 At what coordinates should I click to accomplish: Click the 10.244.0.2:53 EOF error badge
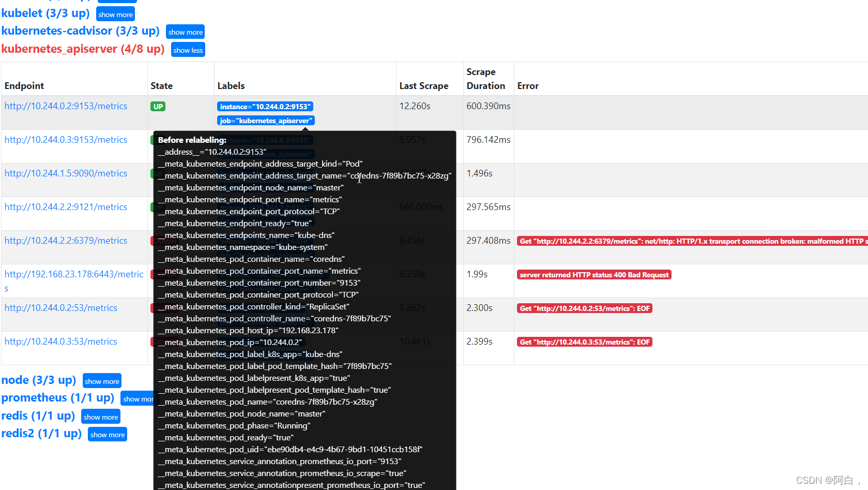point(585,308)
